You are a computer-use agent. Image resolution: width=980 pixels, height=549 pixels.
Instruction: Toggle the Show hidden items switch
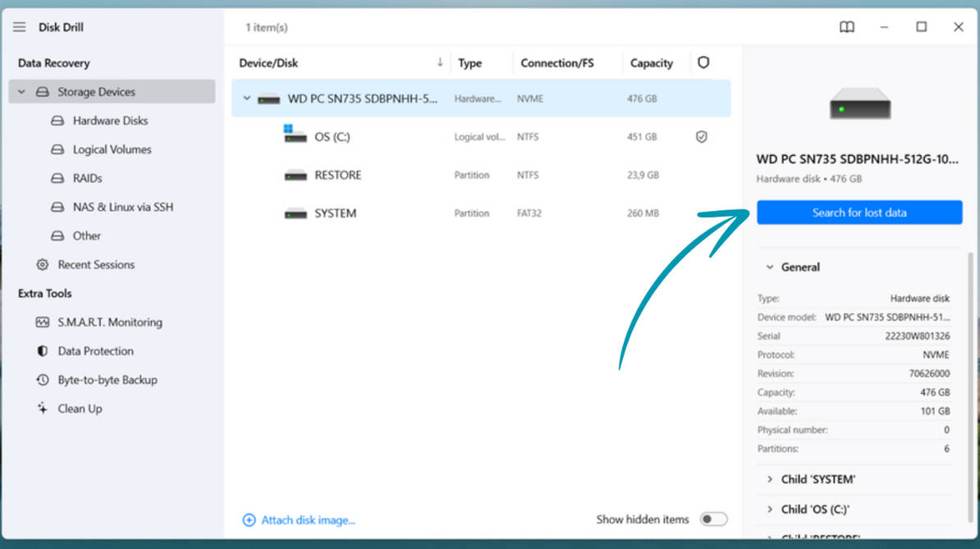[713, 519]
